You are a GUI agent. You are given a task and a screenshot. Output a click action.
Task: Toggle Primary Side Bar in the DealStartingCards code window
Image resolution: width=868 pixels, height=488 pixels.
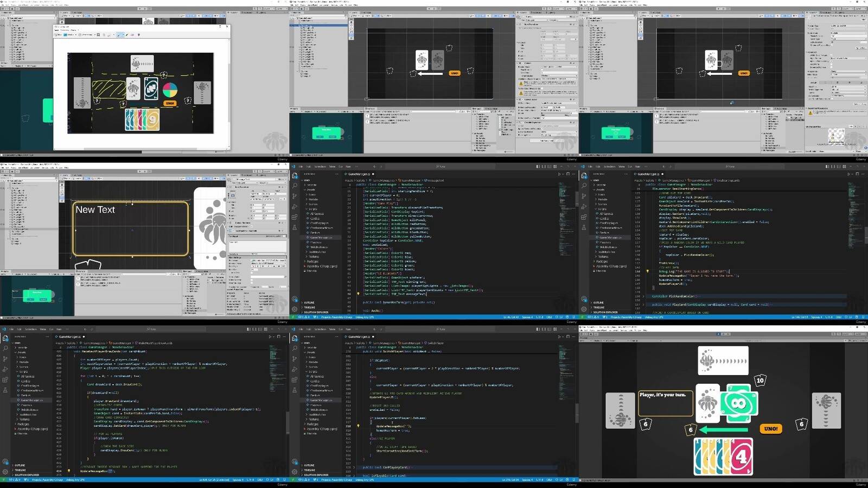tap(827, 167)
